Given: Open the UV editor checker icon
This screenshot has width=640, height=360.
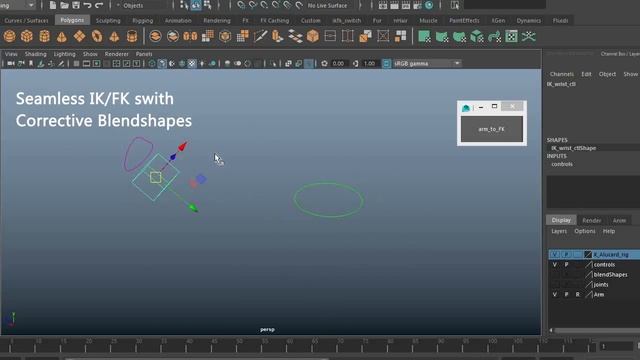Looking at the screenshot, I should coord(511,36).
